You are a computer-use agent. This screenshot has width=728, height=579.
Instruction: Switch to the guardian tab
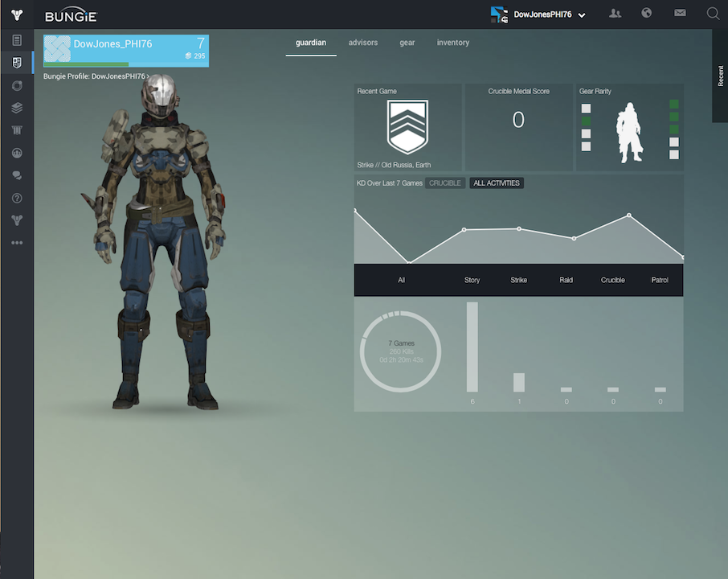click(311, 43)
